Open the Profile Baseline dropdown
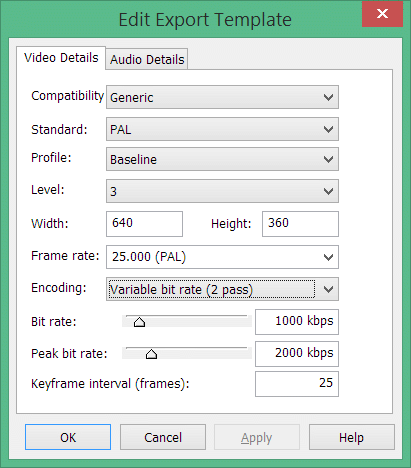The width and height of the screenshot is (411, 468). 222,159
